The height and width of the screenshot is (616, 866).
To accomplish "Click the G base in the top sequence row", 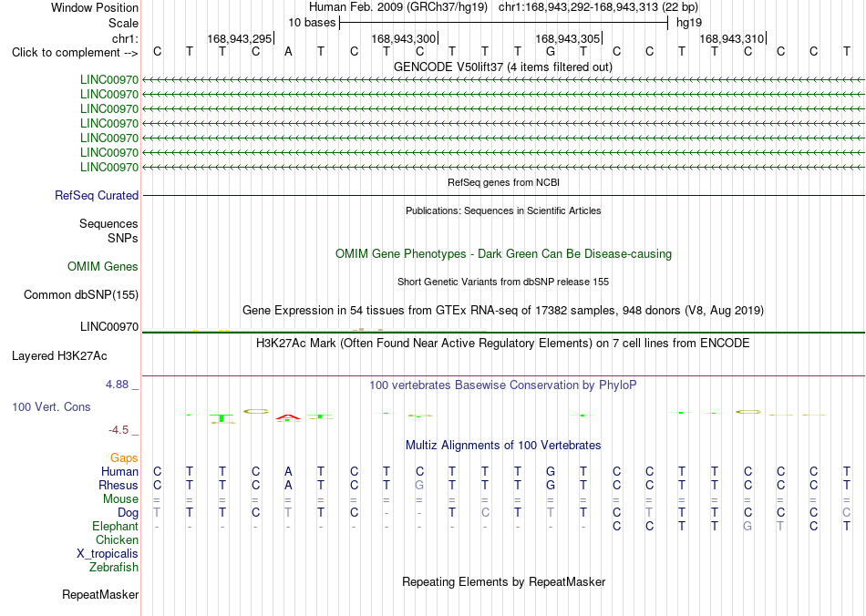I will click(550, 52).
